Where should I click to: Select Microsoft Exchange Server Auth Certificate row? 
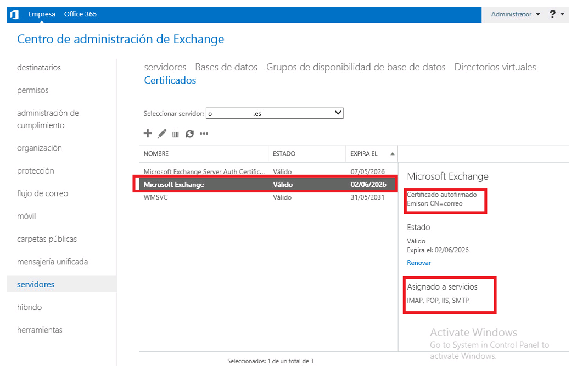tap(268, 171)
